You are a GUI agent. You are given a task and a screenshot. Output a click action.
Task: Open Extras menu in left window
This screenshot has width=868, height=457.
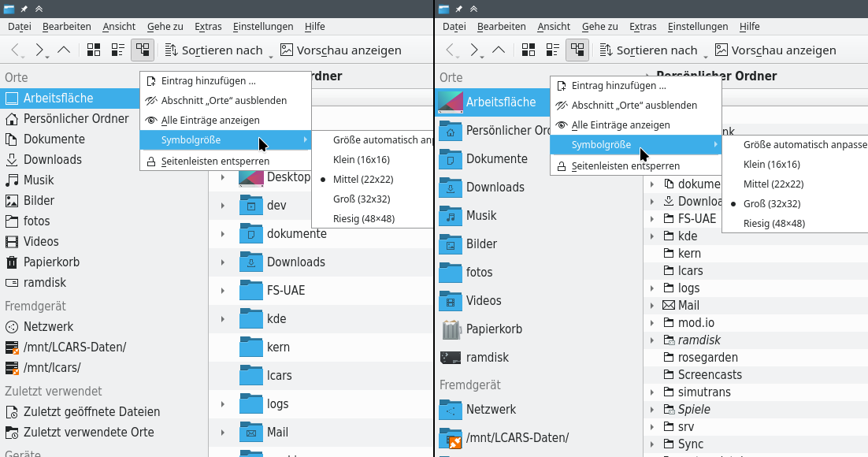click(208, 27)
